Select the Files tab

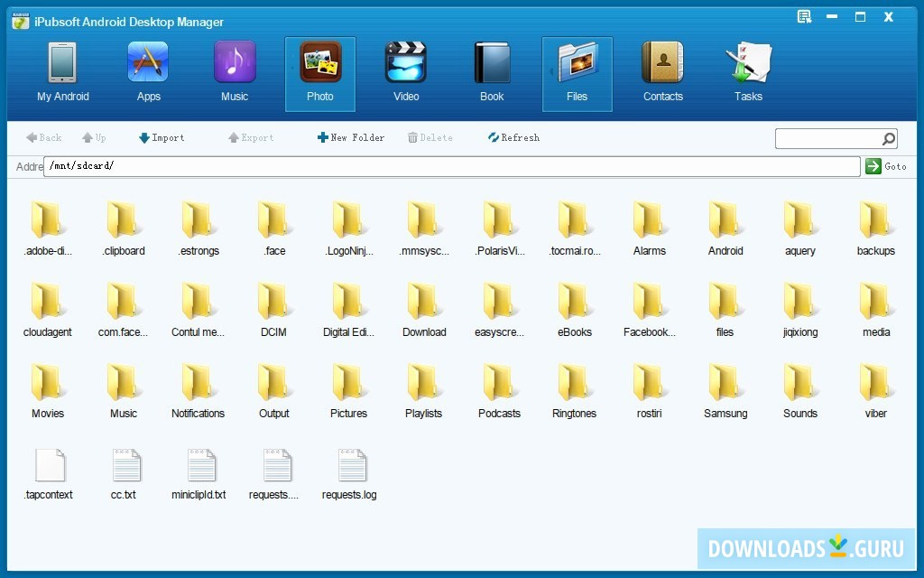577,72
